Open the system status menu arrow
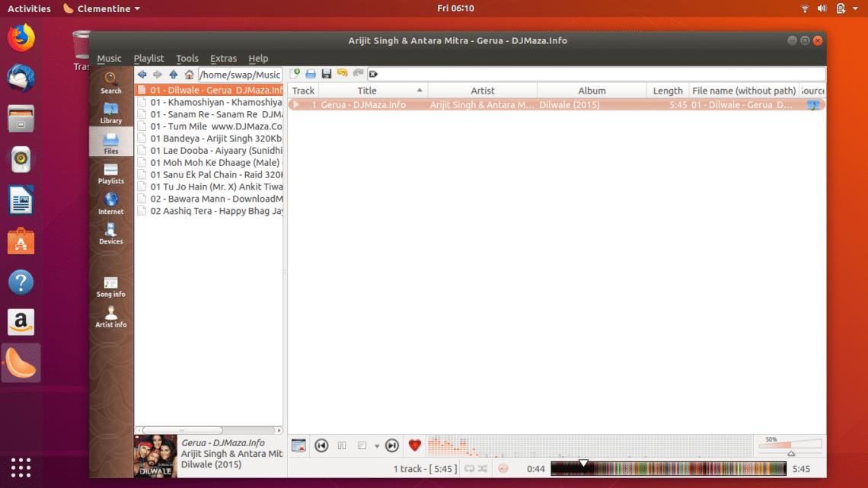 click(855, 9)
